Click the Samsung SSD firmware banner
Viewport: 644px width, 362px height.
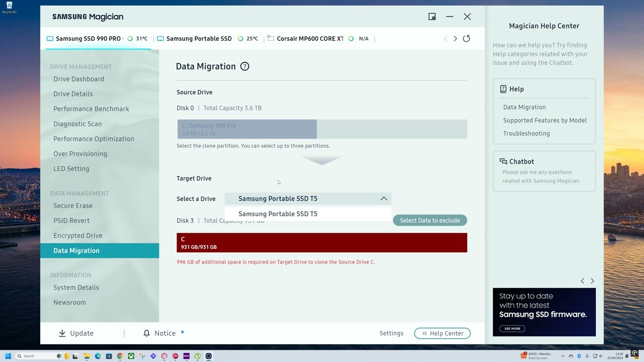[x=544, y=312]
